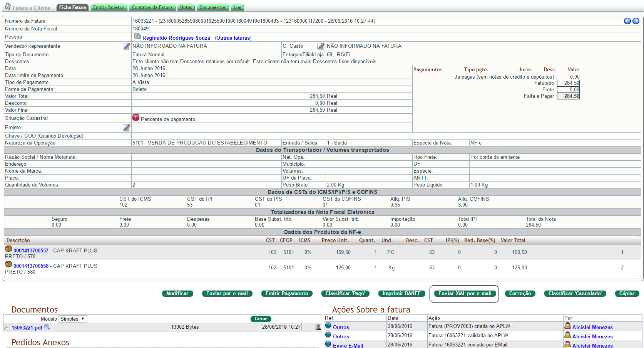Screen dimensions: 644x348
Task: Click Classificar 'Cancelado' button
Action: pyautogui.click(x=575, y=294)
